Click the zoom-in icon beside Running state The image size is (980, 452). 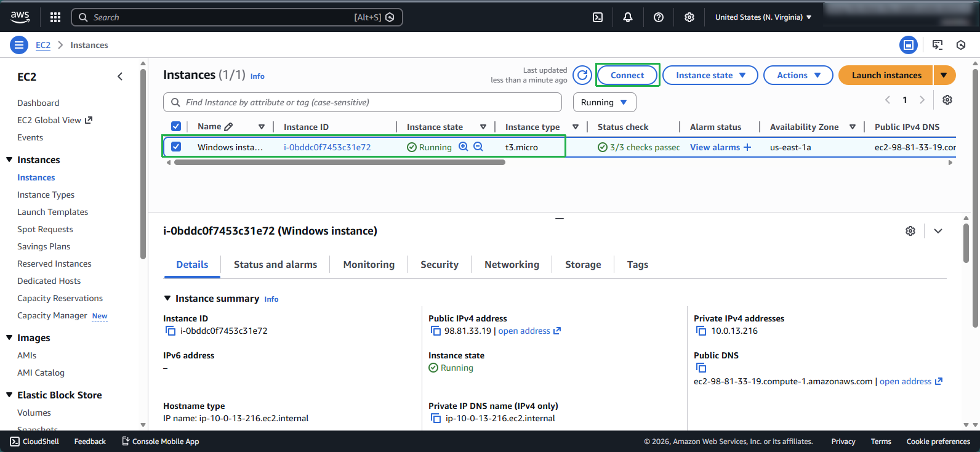point(464,147)
